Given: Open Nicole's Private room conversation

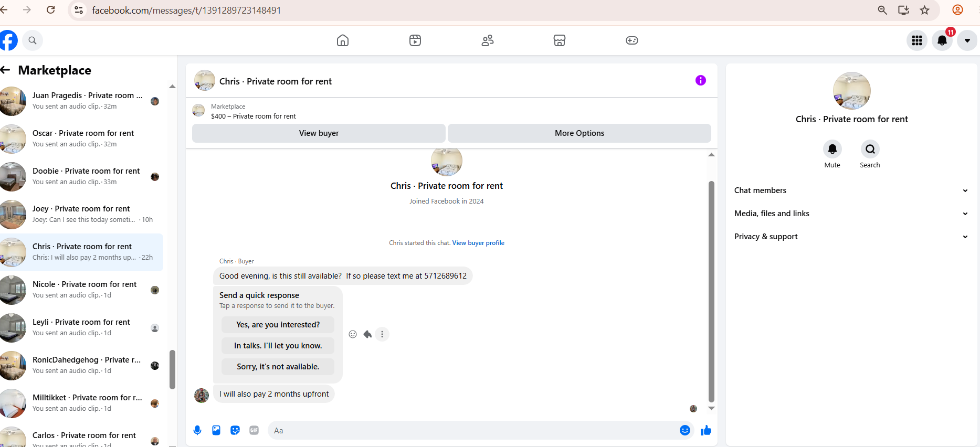Looking at the screenshot, I should tap(81, 290).
